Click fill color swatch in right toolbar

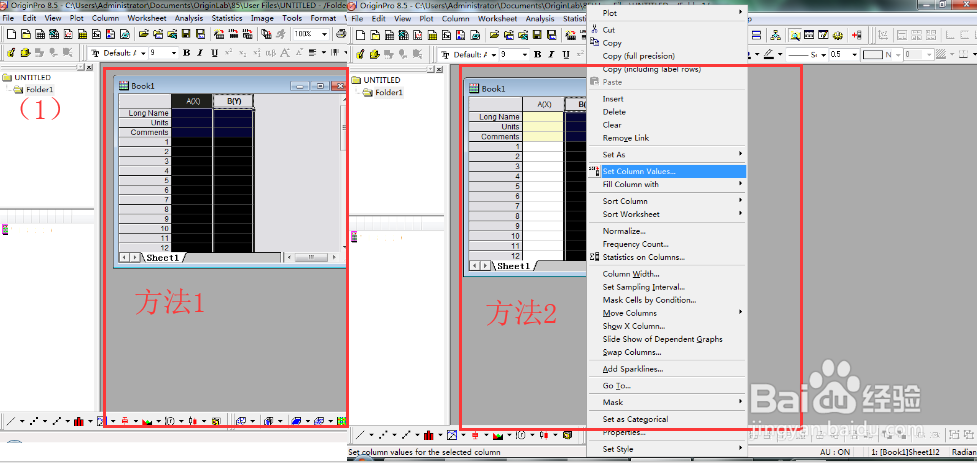click(x=872, y=55)
